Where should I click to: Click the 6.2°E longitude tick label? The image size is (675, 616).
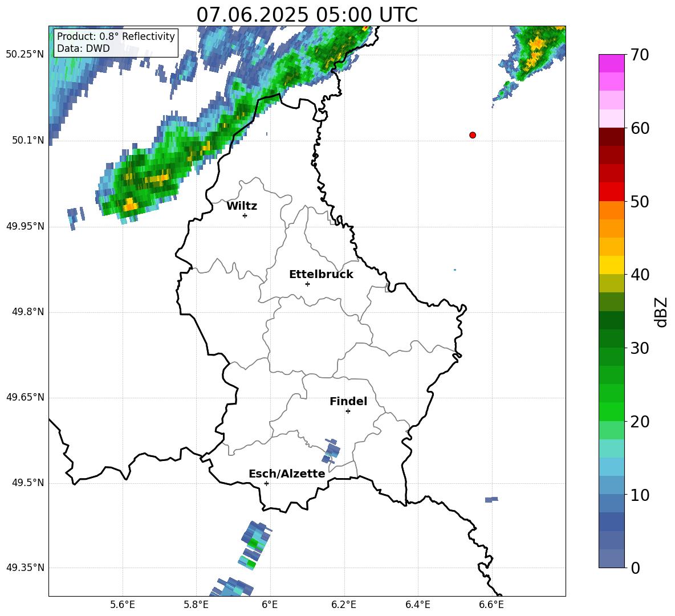[x=344, y=605]
